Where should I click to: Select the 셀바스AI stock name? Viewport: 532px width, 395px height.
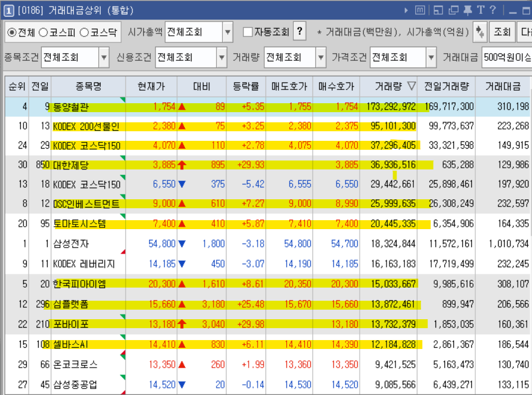[x=70, y=344]
